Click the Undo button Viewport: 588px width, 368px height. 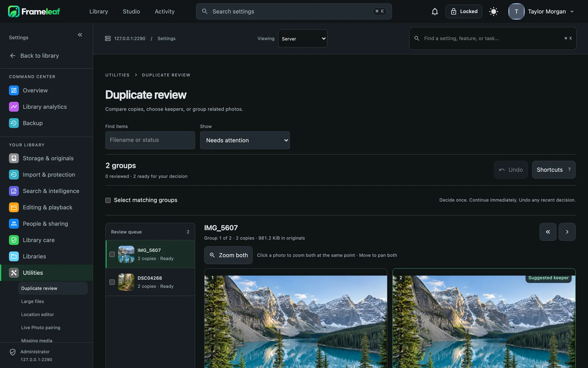click(x=511, y=170)
